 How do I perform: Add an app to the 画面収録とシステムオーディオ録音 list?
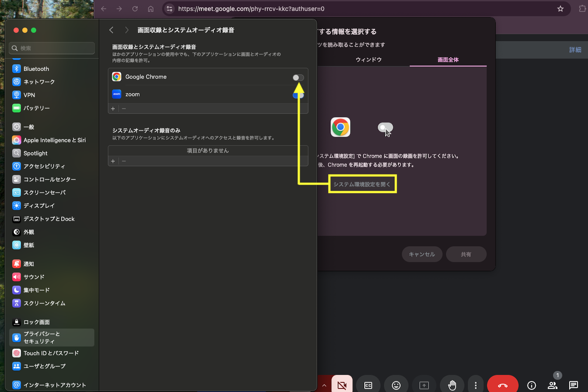click(113, 108)
